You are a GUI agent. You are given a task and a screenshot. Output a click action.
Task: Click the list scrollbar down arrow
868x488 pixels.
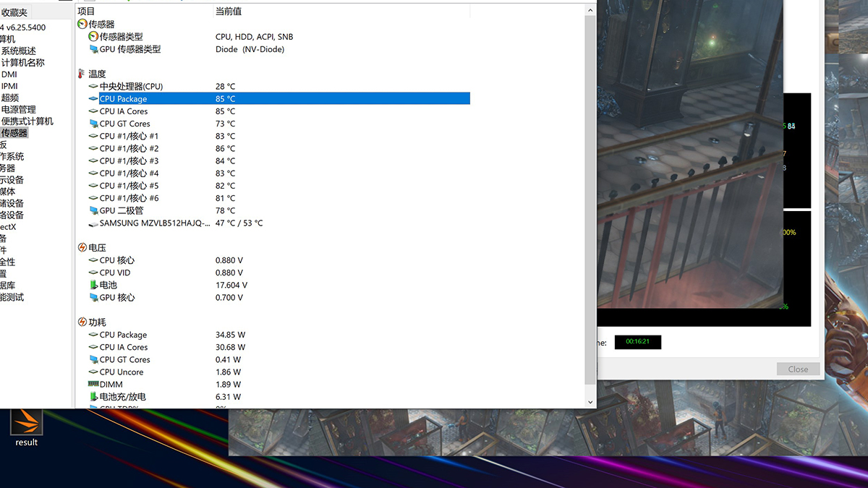coord(590,402)
